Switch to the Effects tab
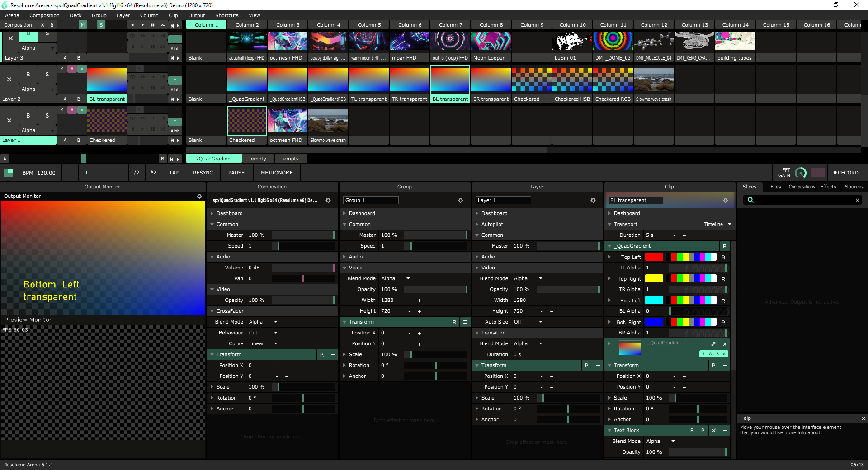Viewport: 868px width, 470px height. tap(828, 187)
